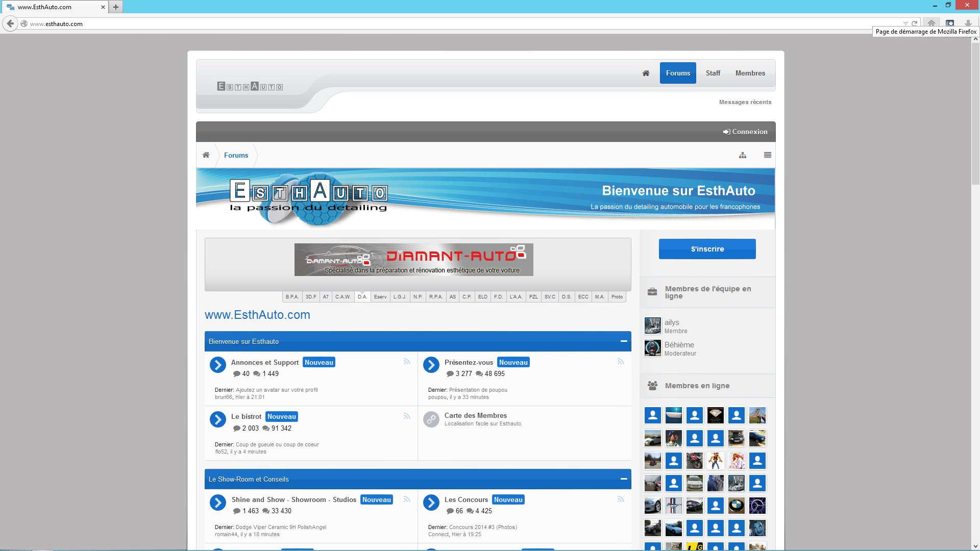The image size is (980, 551).
Task: Open the Les Concours forum title
Action: tap(466, 499)
